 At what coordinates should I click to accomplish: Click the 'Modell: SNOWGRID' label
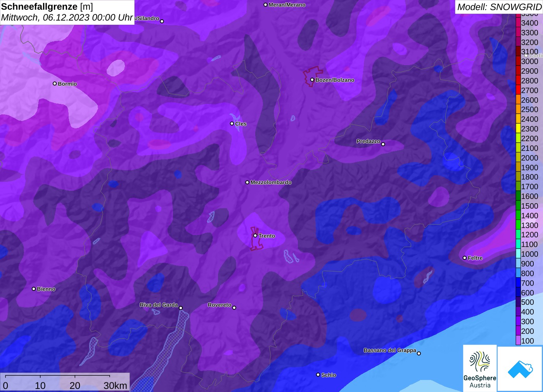click(x=499, y=7)
